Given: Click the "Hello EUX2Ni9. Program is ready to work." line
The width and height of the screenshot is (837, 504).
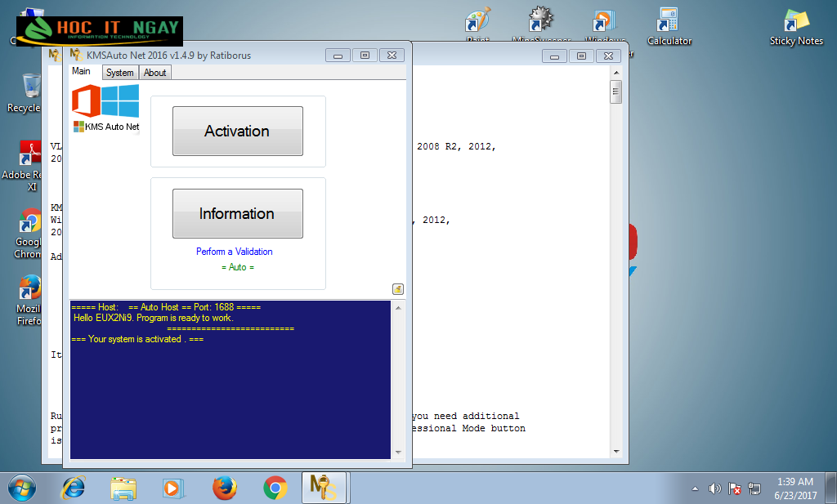Looking at the screenshot, I should 154,318.
